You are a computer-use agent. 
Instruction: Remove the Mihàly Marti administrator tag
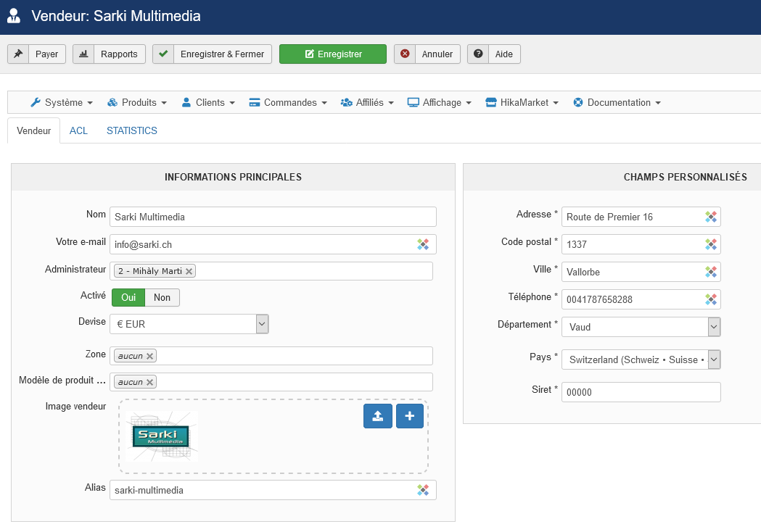tap(189, 271)
